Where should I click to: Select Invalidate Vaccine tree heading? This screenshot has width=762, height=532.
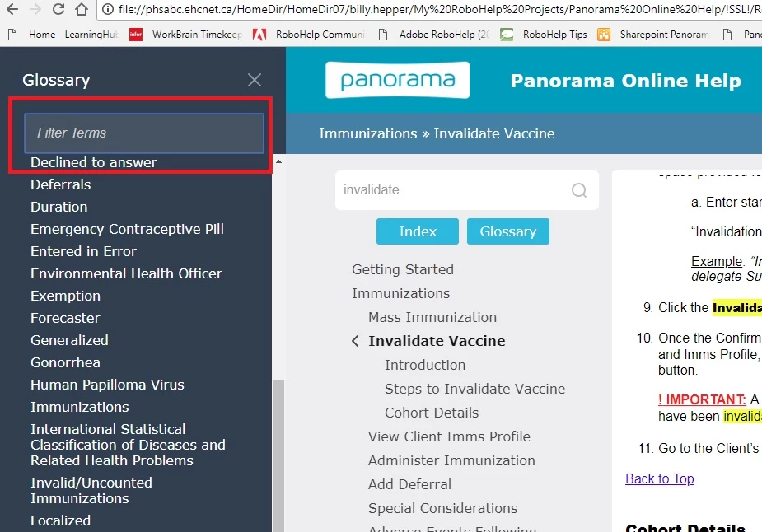point(437,341)
